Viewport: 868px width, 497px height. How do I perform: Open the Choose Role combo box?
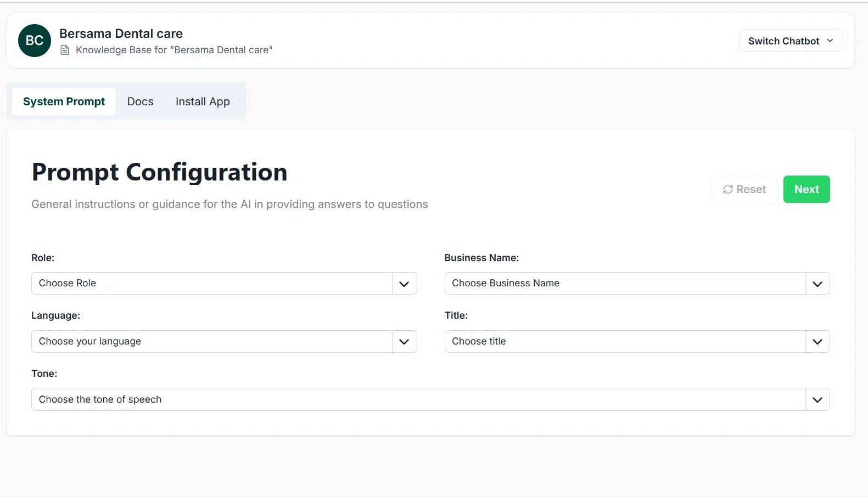click(x=212, y=284)
